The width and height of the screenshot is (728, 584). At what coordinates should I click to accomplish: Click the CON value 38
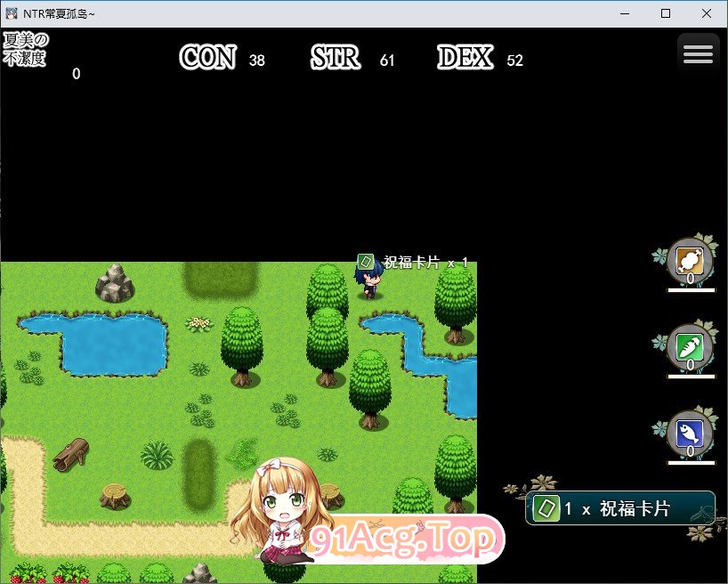pyautogui.click(x=256, y=61)
